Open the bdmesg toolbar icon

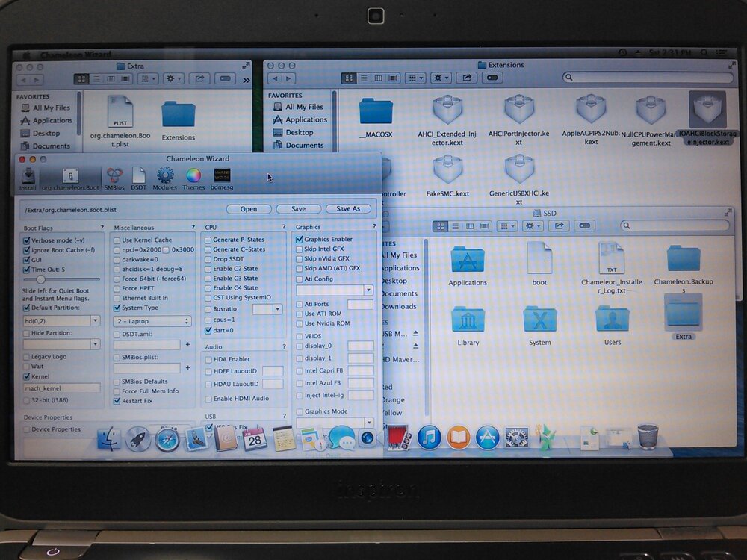click(222, 177)
